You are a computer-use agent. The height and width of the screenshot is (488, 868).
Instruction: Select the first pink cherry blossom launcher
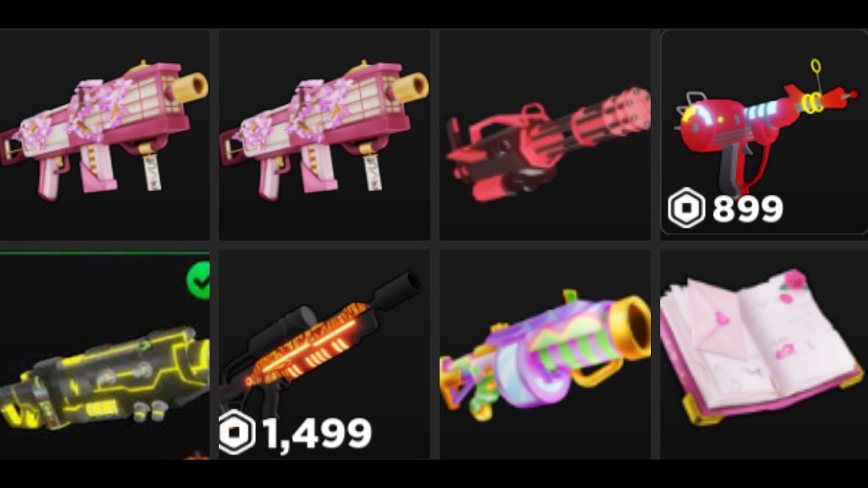pyautogui.click(x=104, y=134)
